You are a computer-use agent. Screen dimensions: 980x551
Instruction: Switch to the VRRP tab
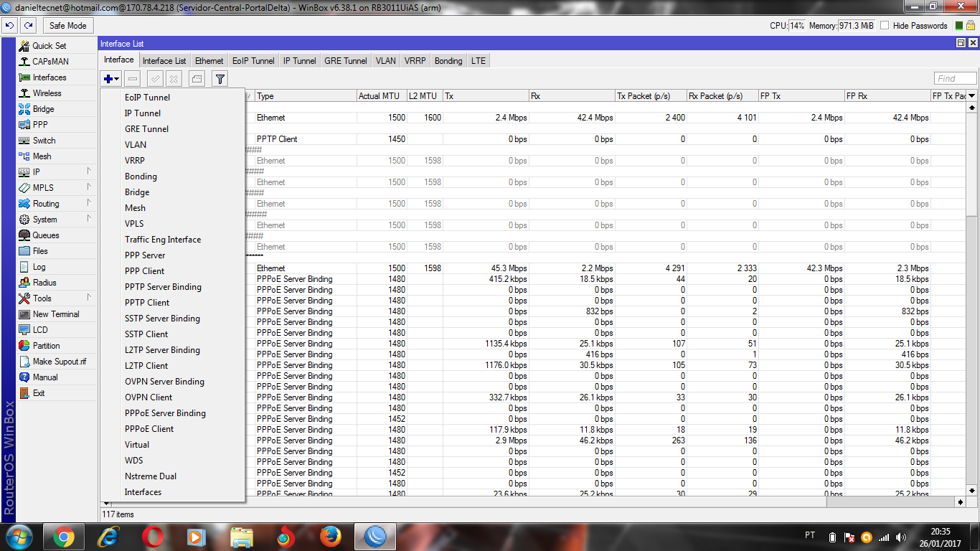415,61
